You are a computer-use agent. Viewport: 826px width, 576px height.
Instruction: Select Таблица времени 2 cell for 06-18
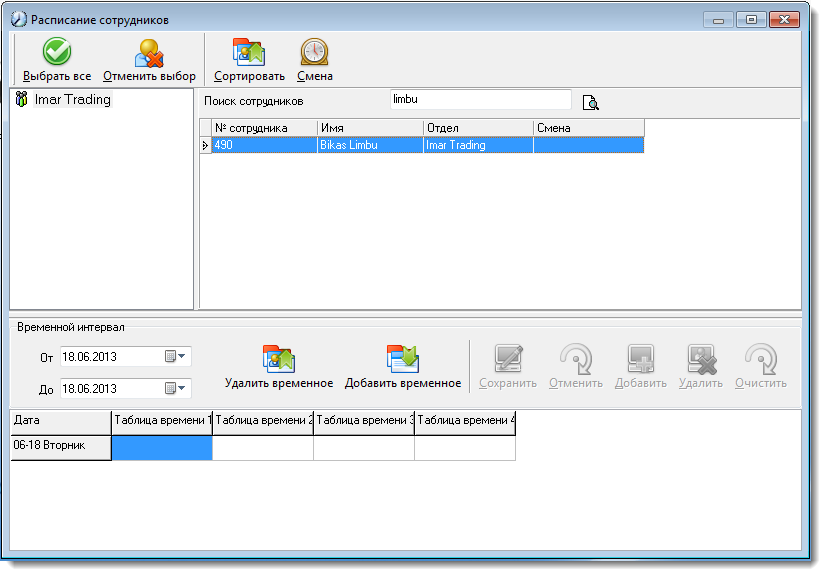(263, 448)
